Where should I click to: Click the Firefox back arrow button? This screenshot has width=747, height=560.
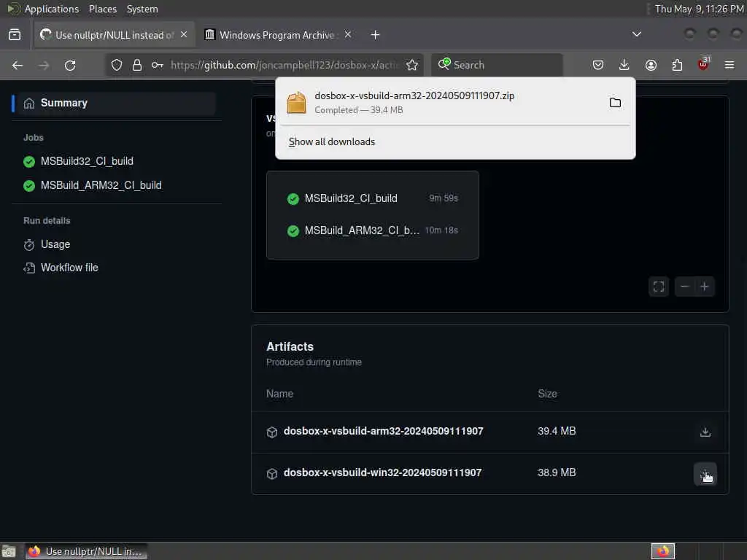(18, 65)
